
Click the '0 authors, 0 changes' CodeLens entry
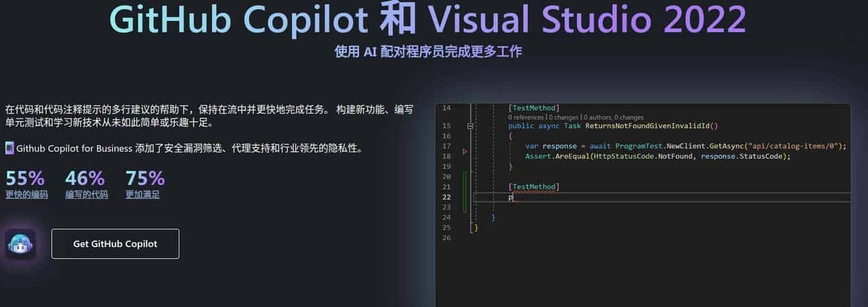[614, 117]
